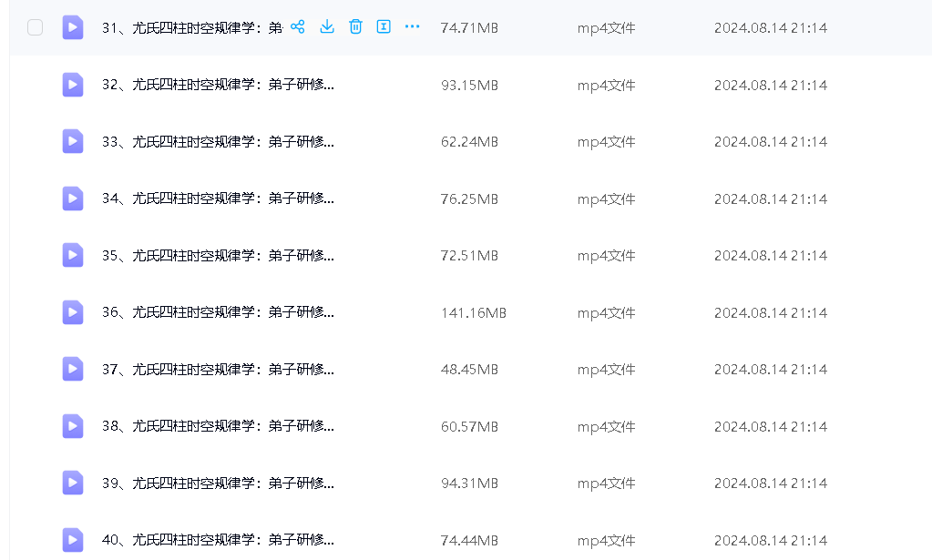Viewport: 932px width, 560px height.
Task: Open file named 33、尤氏四柱时空规律学
Action: pos(218,142)
